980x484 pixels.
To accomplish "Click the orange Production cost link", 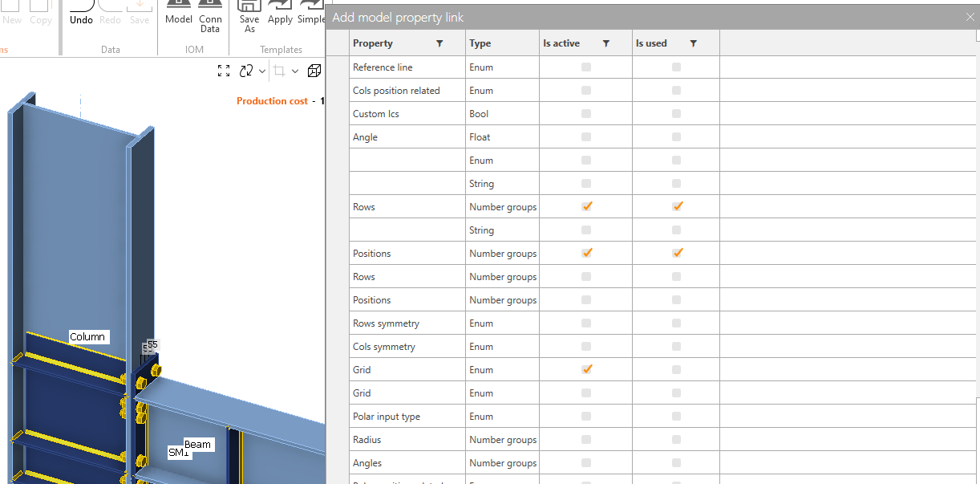I will coord(272,100).
